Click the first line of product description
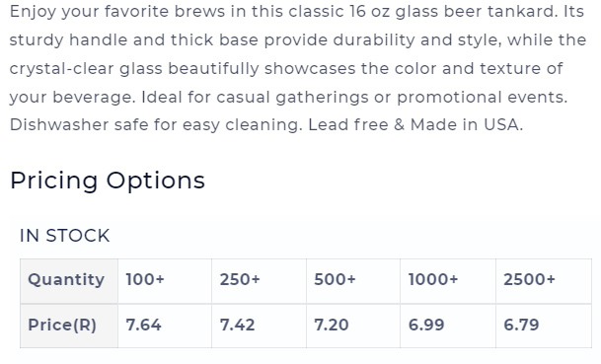 297,12
